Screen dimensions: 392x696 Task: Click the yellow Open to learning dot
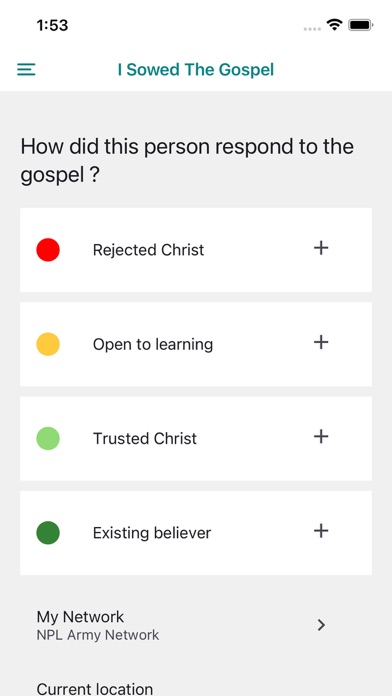48,344
